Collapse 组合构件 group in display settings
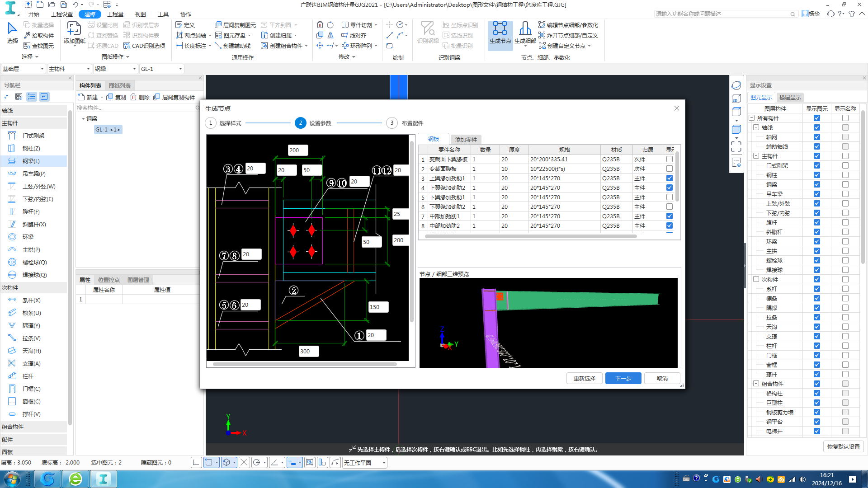Image resolution: width=868 pixels, height=488 pixels. point(756,384)
